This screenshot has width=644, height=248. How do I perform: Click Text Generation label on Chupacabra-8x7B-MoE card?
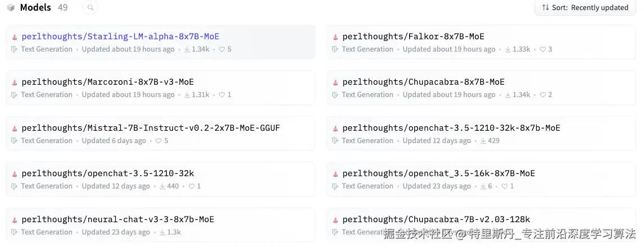368,95
